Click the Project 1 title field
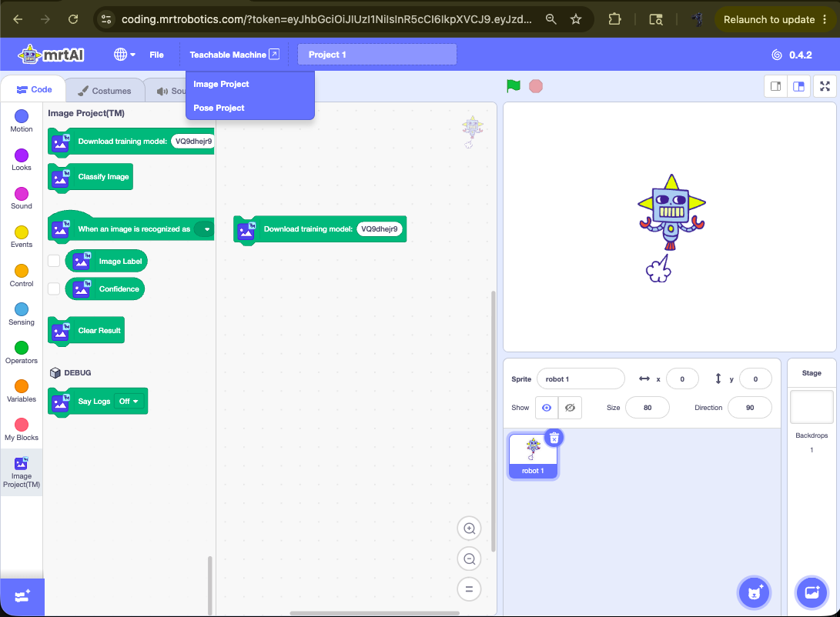Image resolution: width=840 pixels, height=617 pixels. click(377, 55)
